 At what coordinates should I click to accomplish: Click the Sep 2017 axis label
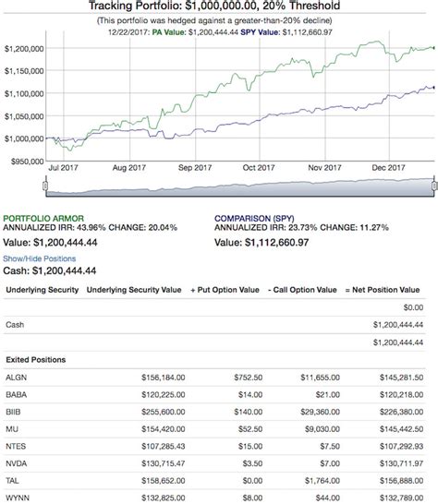click(195, 167)
